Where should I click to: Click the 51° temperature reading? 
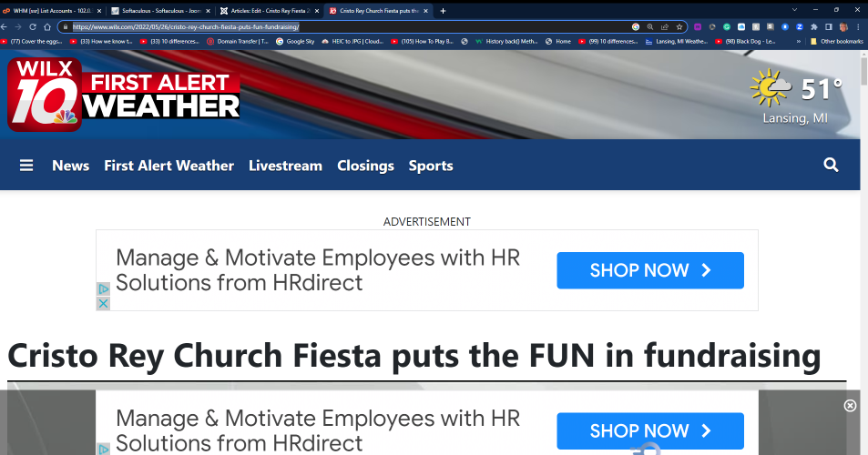(822, 88)
